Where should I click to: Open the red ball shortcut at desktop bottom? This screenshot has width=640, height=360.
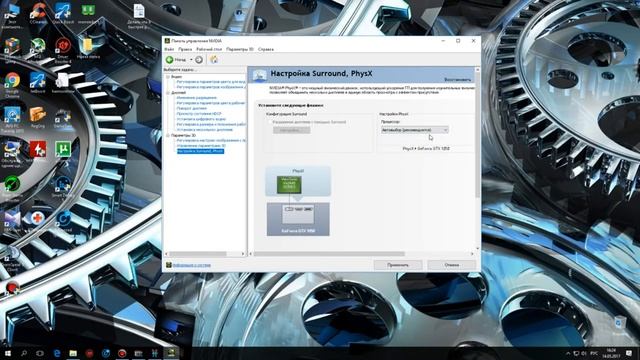(13, 288)
